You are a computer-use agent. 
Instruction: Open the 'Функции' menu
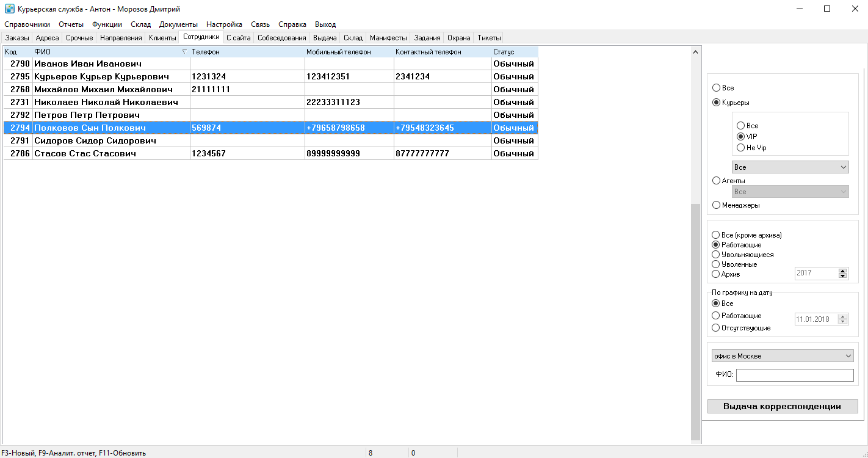(x=107, y=24)
